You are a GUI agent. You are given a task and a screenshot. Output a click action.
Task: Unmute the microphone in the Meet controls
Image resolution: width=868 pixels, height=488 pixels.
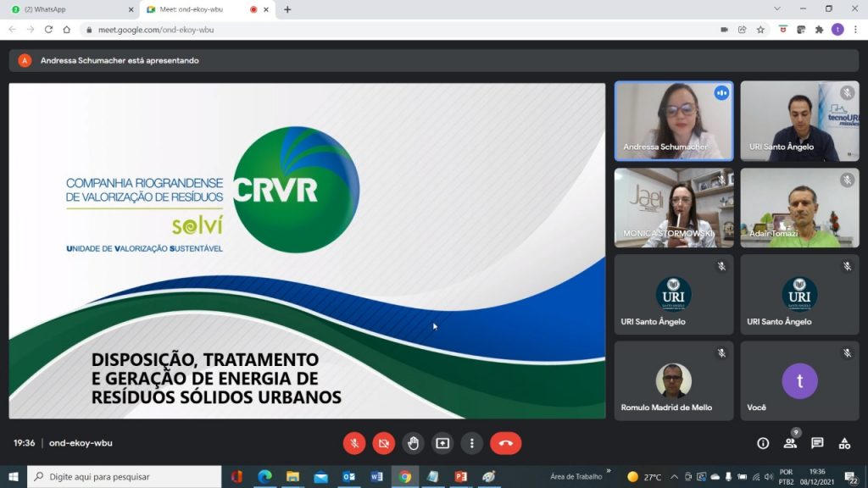(354, 443)
